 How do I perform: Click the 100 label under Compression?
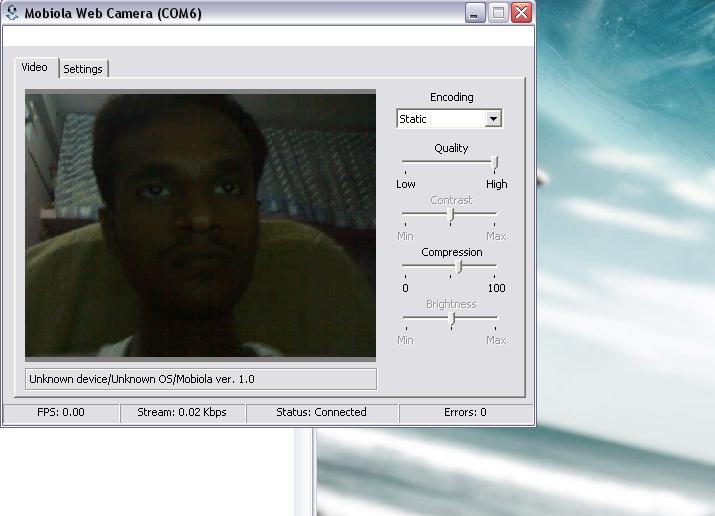click(x=497, y=288)
